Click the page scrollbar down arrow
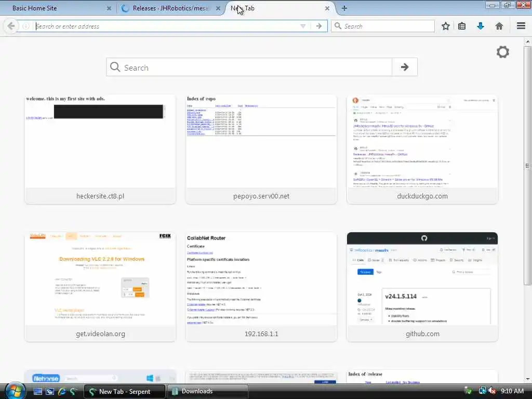This screenshot has height=399, width=532. [528, 379]
